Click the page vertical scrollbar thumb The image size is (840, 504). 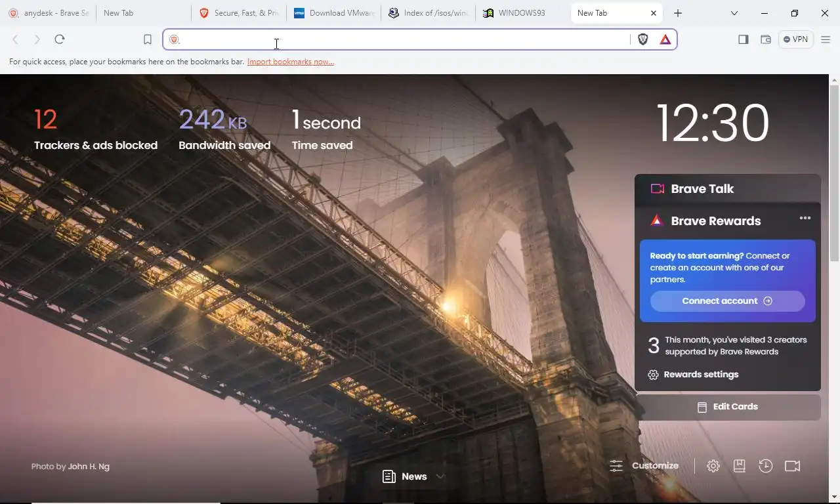834,173
